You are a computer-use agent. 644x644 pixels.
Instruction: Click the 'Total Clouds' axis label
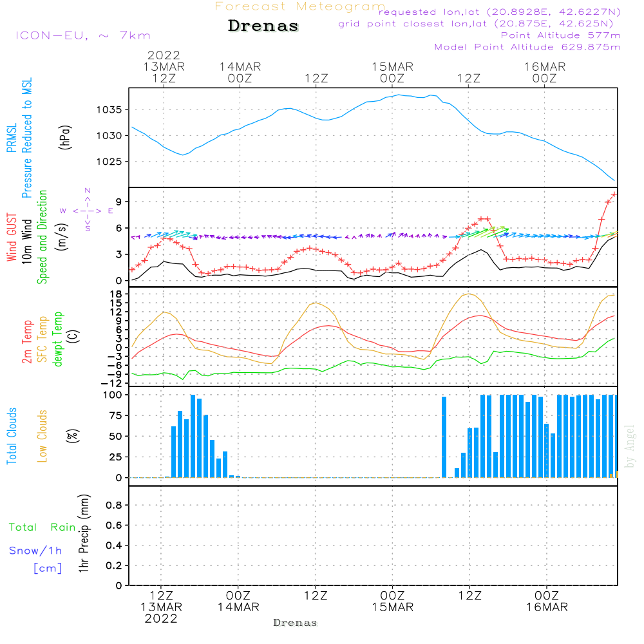coord(12,436)
